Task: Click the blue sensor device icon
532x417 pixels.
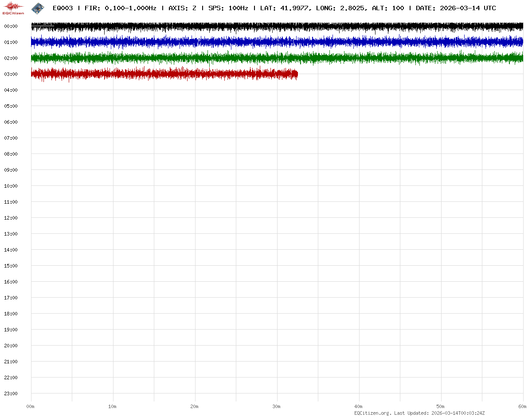Action: [x=38, y=8]
